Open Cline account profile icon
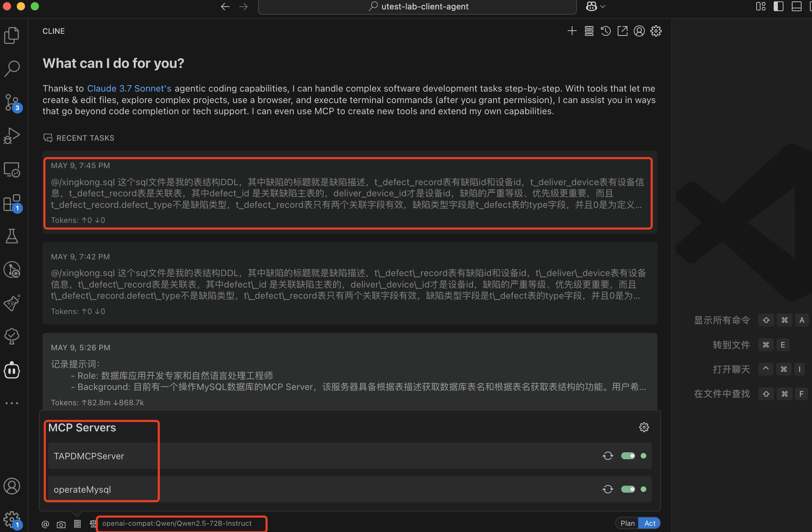This screenshot has width=812, height=532. pos(639,31)
